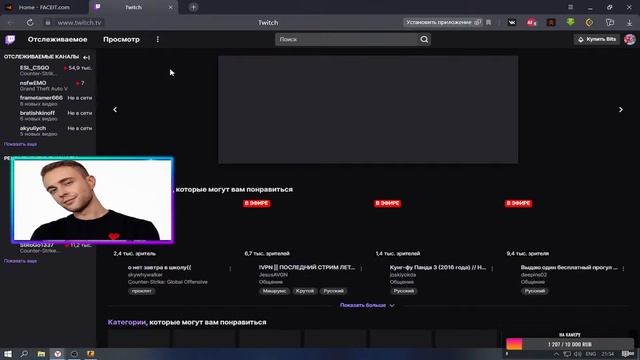Show more recommended channels link
Viewport: 640px width, 360px height.
pyautogui.click(x=20, y=261)
